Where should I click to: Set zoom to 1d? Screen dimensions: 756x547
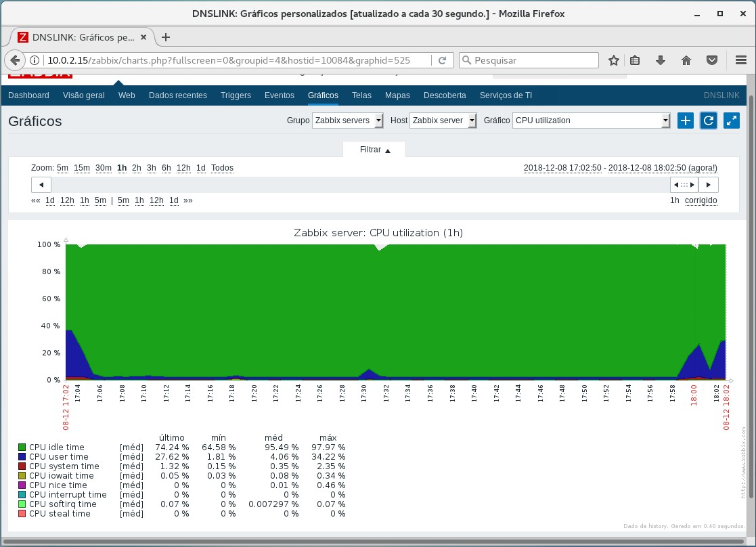pos(200,168)
